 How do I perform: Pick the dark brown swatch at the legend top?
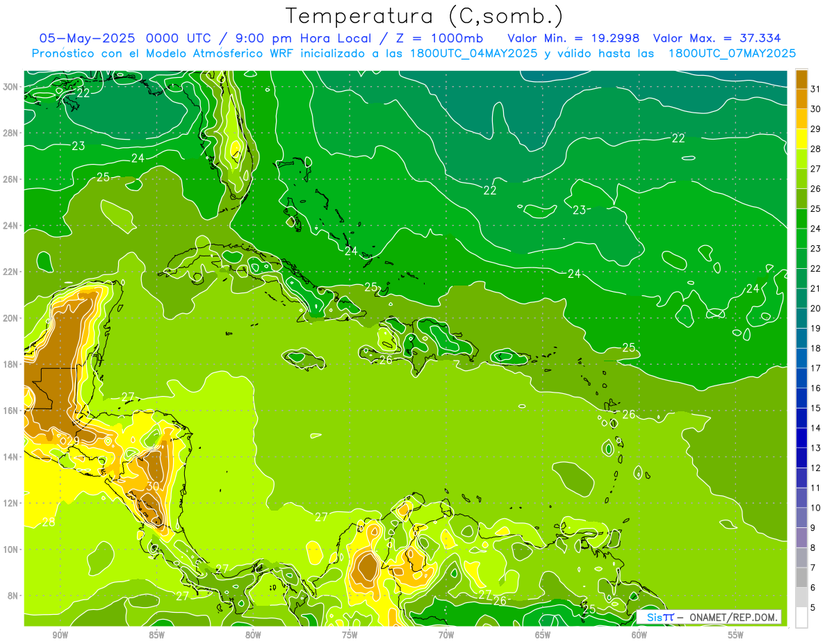pos(801,79)
